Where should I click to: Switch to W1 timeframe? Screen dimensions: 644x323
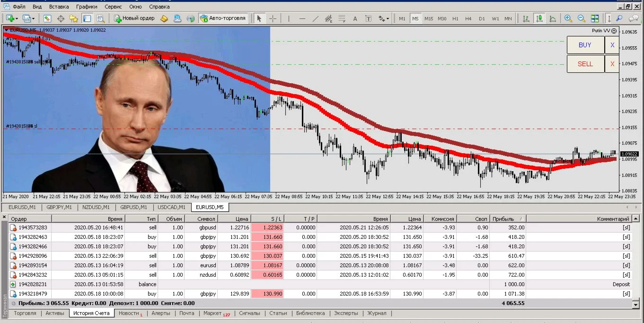(x=495, y=18)
